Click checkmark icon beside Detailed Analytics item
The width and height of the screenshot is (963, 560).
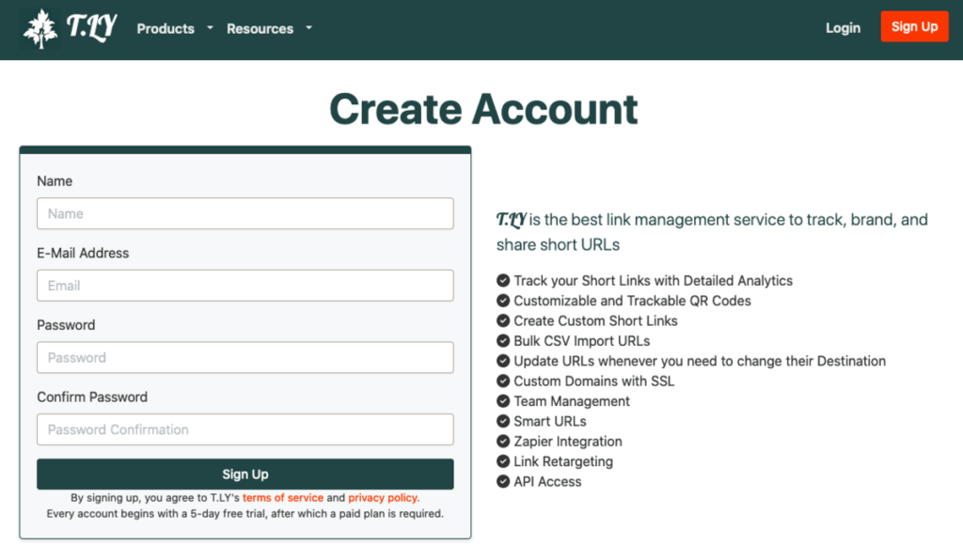(503, 280)
